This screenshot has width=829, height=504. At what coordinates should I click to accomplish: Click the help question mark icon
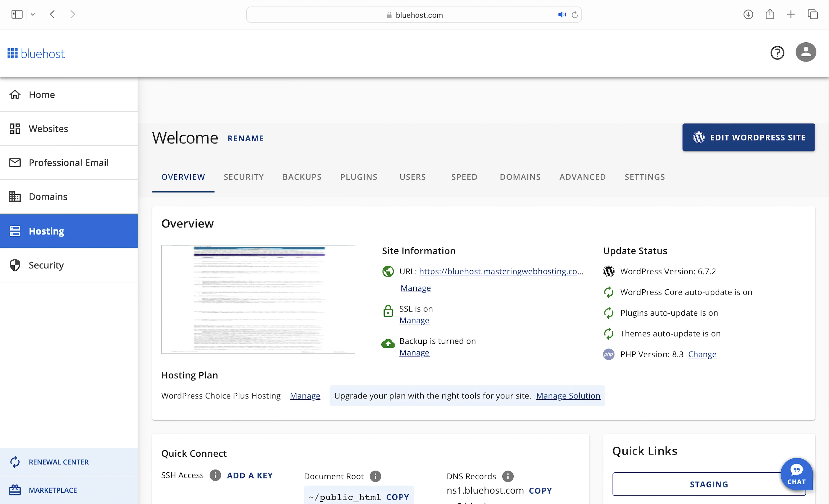pyautogui.click(x=777, y=53)
